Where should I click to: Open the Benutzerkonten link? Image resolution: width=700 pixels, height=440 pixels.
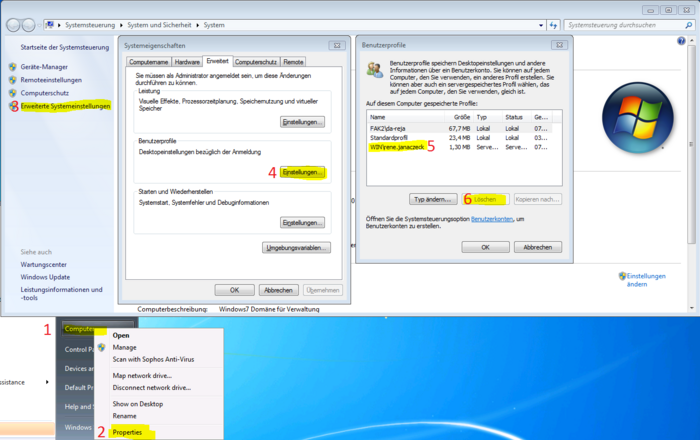pyautogui.click(x=492, y=219)
